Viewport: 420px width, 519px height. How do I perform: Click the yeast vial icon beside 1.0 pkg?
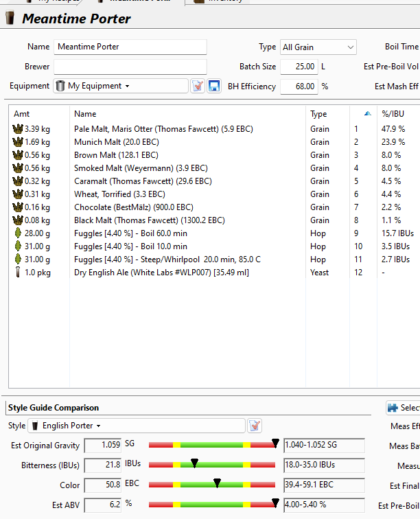click(18, 273)
